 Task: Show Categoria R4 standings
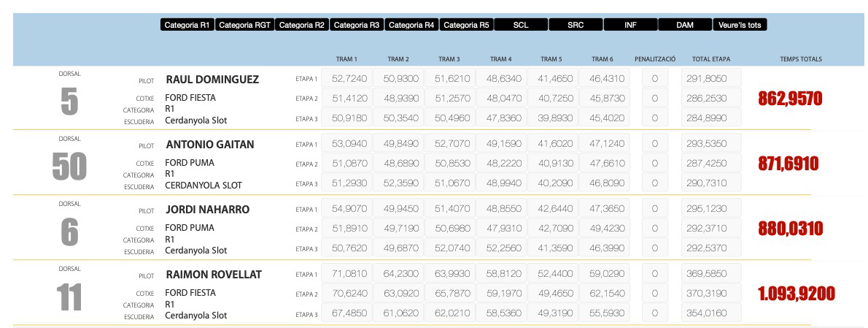point(411,25)
